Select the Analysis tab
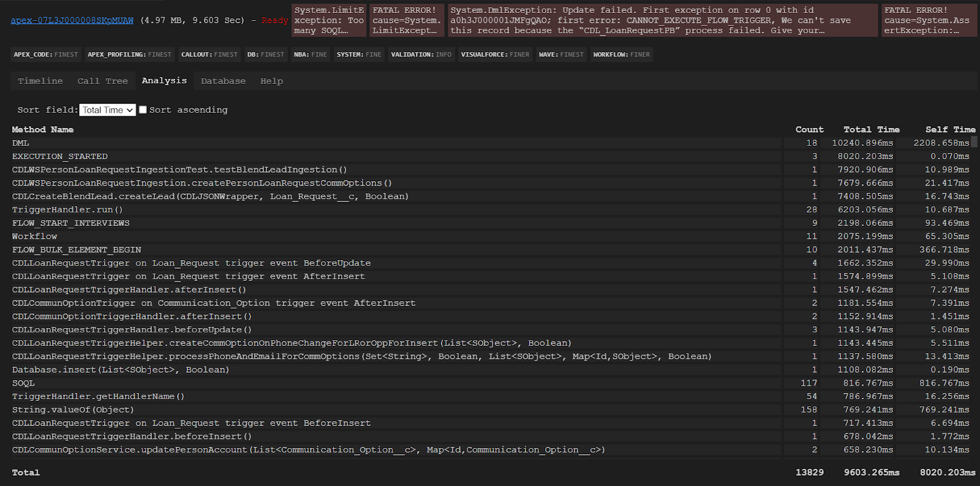Image resolution: width=980 pixels, height=486 pixels. point(164,80)
